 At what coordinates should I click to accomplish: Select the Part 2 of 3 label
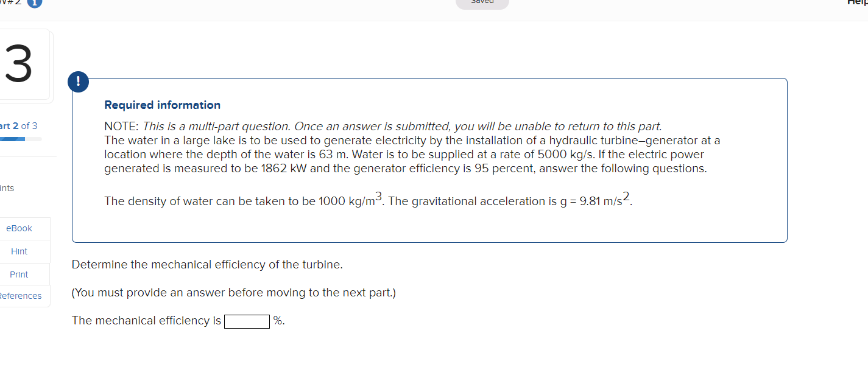(18, 125)
